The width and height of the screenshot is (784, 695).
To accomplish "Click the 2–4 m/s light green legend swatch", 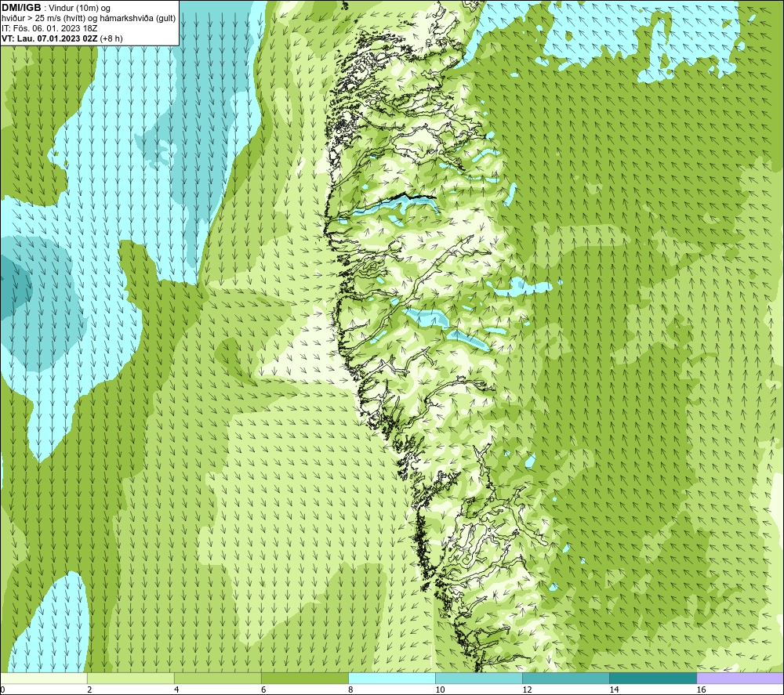I will 130,678.
